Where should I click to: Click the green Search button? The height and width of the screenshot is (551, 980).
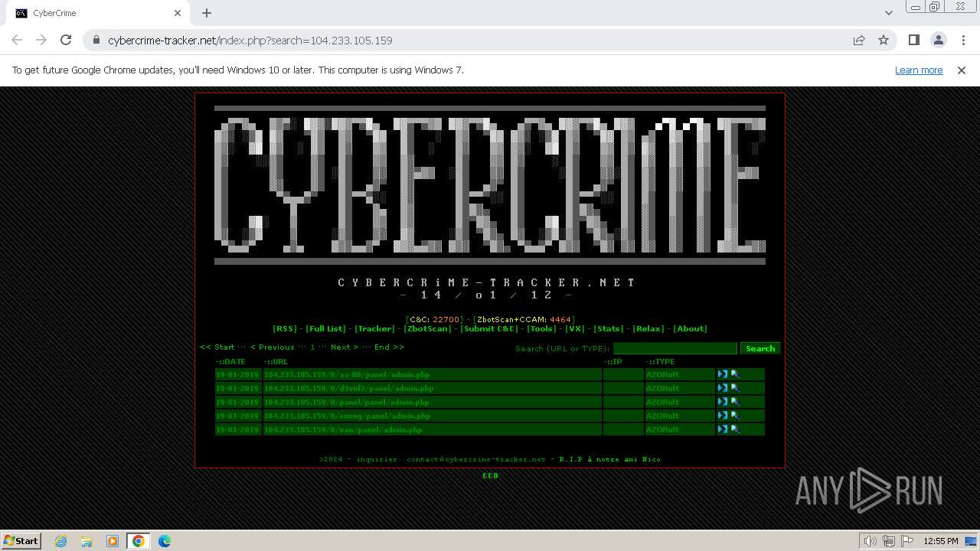point(760,348)
